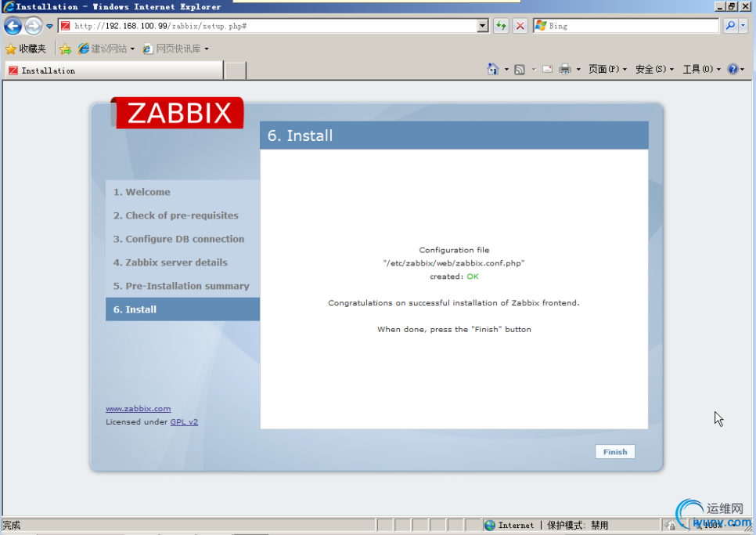
Task: Open the 工具(O) tools menu
Action: click(701, 69)
